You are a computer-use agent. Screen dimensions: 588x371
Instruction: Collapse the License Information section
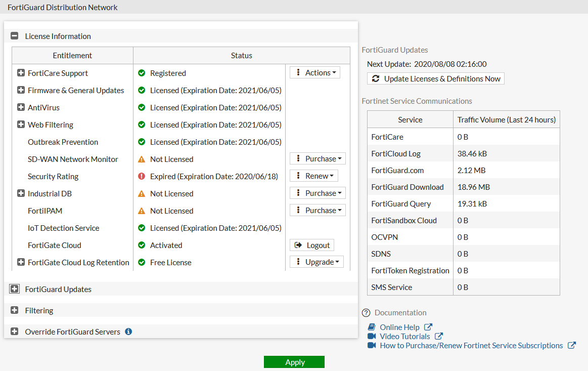(x=14, y=36)
